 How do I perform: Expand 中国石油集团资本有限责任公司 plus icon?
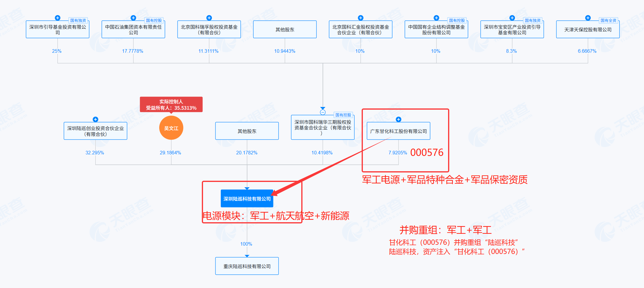click(133, 18)
